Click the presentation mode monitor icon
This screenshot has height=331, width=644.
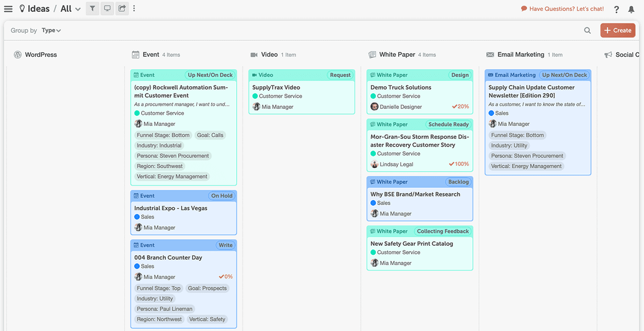(x=107, y=9)
